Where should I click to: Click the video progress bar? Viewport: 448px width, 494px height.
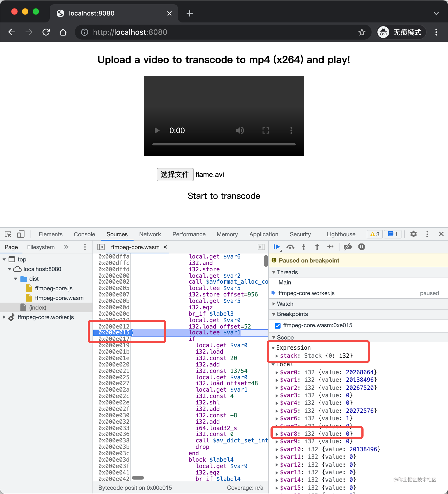click(224, 144)
